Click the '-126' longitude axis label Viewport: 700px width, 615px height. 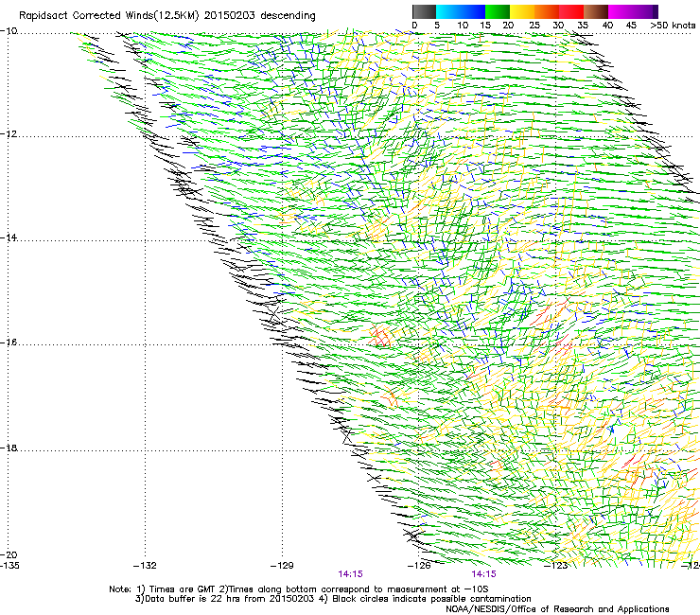pos(419,566)
